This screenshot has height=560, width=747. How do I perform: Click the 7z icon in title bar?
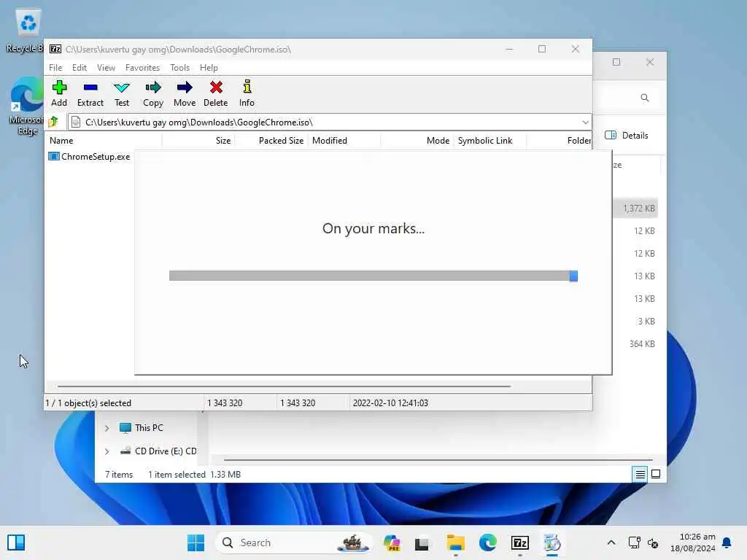coord(55,49)
